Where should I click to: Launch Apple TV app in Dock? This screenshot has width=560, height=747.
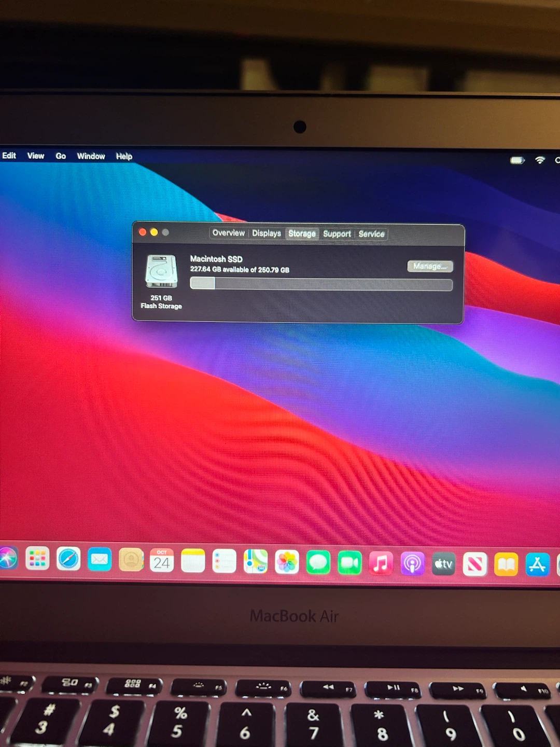click(444, 564)
